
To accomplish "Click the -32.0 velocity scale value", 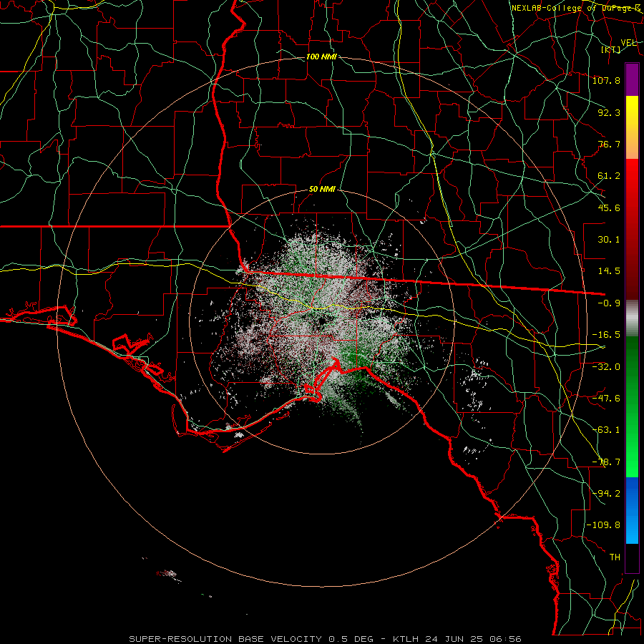I will pyautogui.click(x=606, y=367).
